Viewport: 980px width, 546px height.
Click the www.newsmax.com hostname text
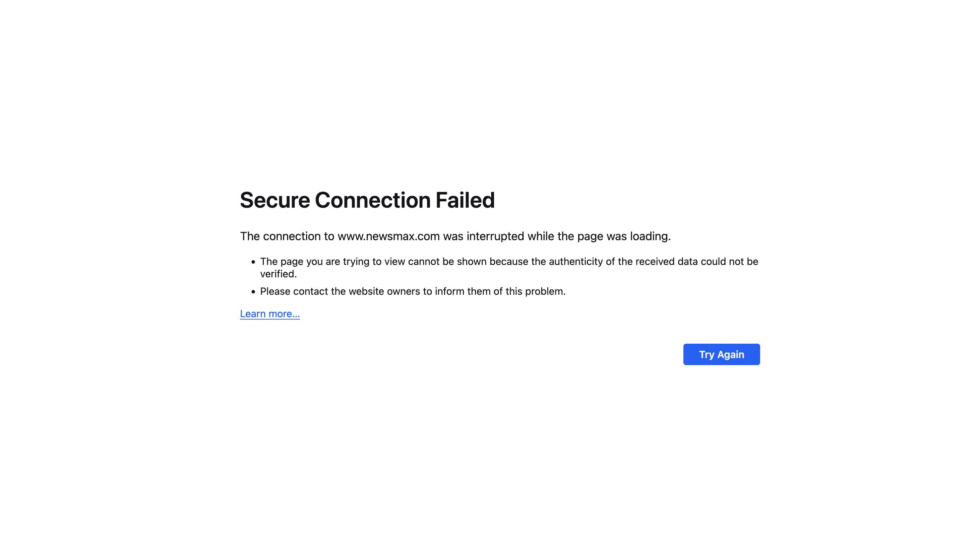(388, 236)
